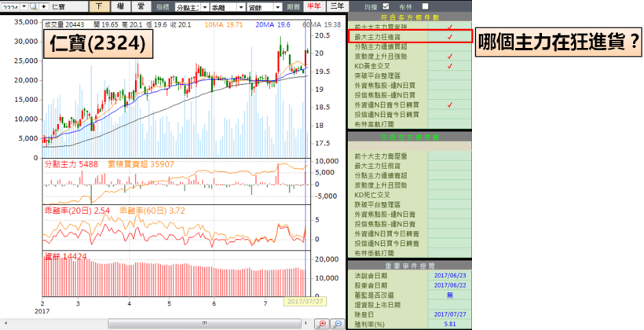This screenshot has width=644, height=330.
Task: Switch period to 半年
Action: (x=314, y=6)
